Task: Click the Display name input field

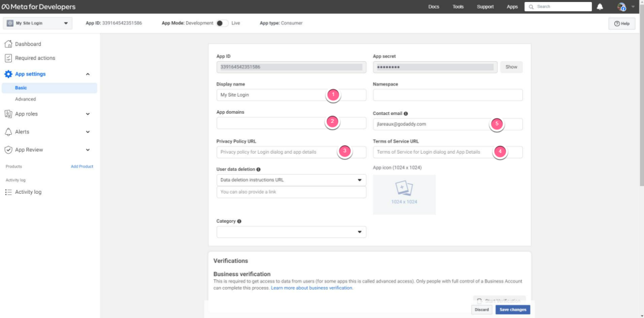Action: point(291,95)
